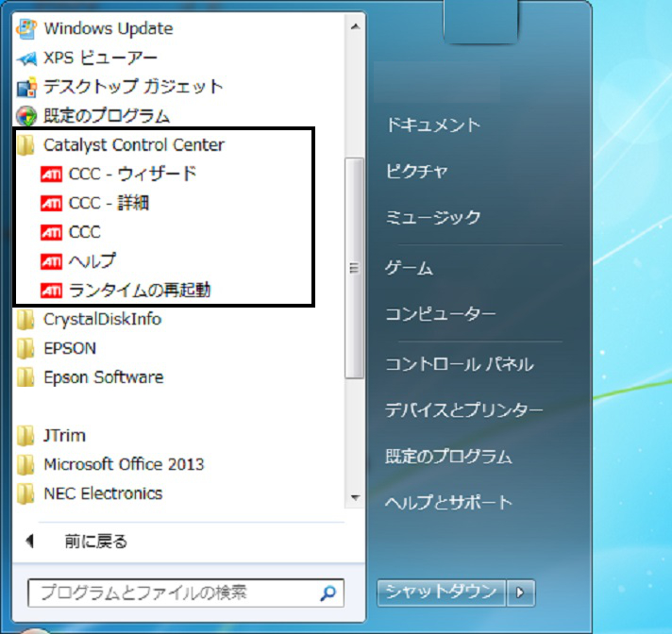
Task: Open デスクトップ ガジェット
Action: pyautogui.click(x=134, y=87)
